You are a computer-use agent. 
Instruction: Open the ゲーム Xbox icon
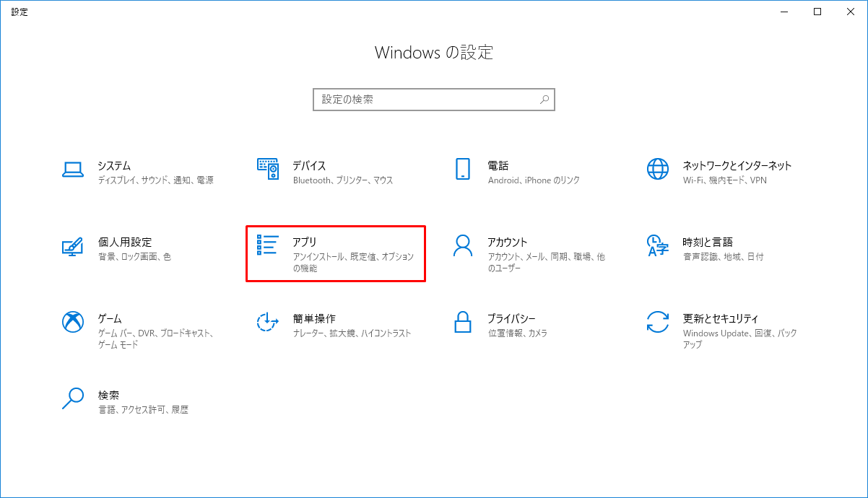(74, 322)
